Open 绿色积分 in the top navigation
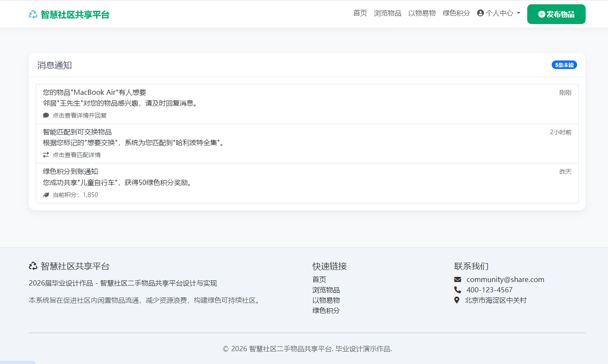Image resolution: width=608 pixels, height=364 pixels. (456, 13)
